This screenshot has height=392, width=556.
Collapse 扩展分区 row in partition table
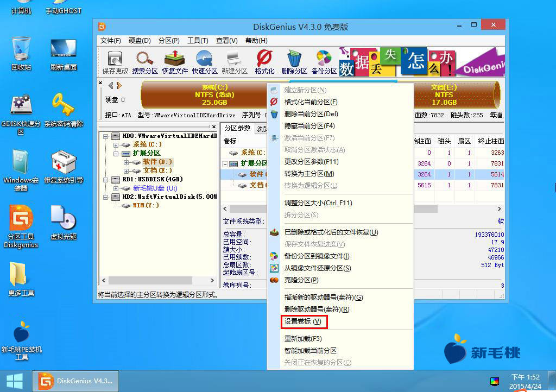click(x=225, y=164)
